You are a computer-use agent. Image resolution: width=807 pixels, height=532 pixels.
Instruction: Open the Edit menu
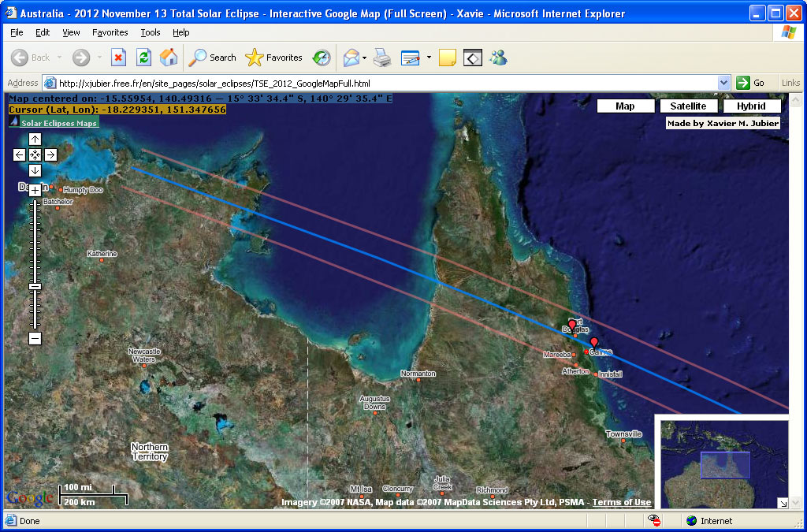coord(43,32)
